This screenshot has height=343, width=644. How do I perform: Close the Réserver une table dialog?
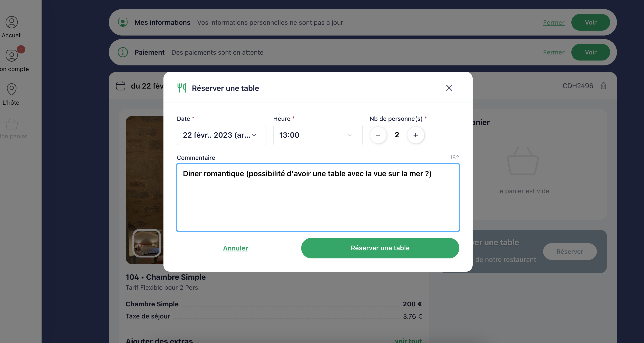[449, 88]
